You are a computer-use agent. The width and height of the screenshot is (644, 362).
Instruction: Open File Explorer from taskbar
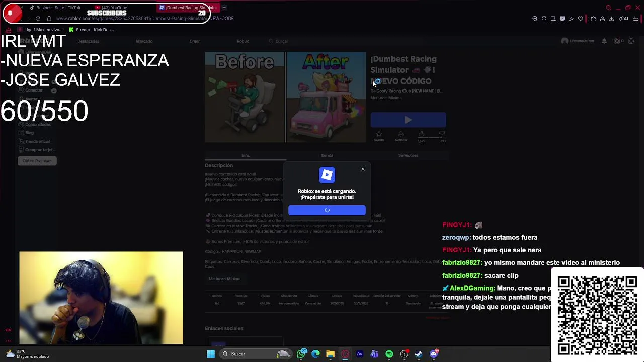pos(330,354)
